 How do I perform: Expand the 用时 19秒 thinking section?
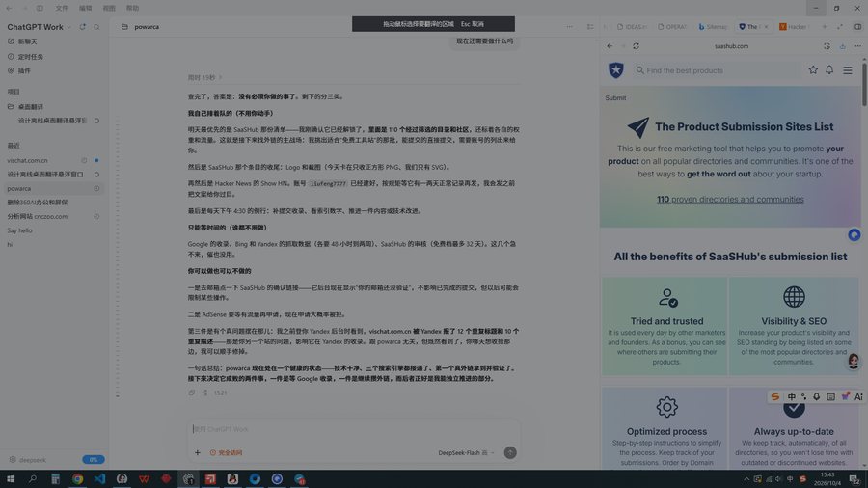tap(204, 78)
